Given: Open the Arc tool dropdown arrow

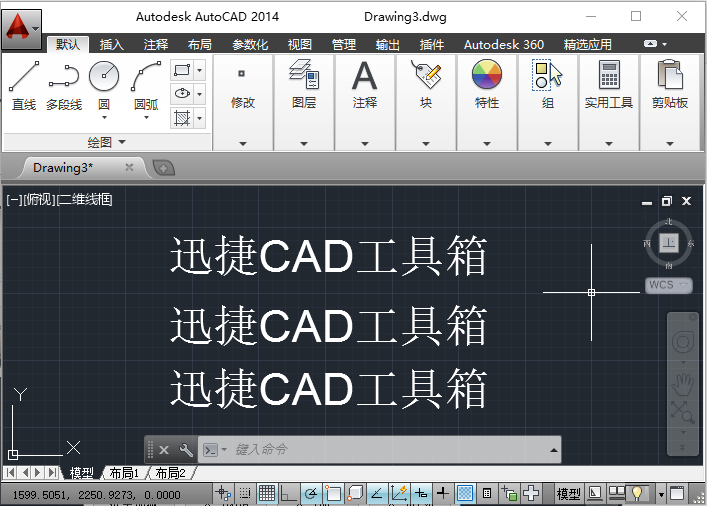Looking at the screenshot, I should (146, 118).
